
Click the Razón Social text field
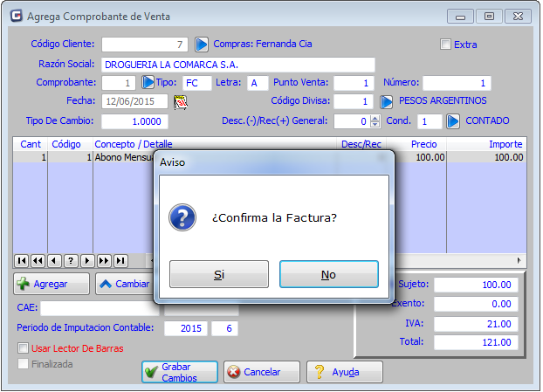237,65
